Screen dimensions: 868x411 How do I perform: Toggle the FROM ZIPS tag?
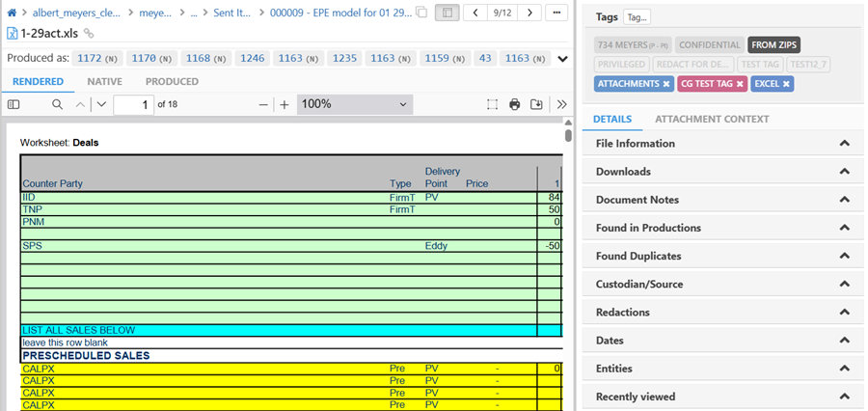(x=773, y=45)
